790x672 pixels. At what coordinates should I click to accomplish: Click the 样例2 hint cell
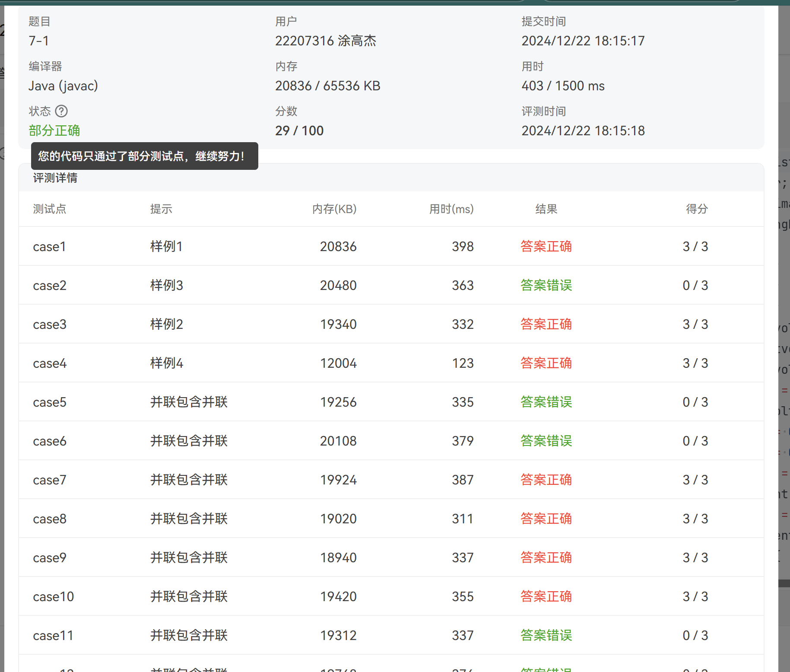[x=167, y=324]
